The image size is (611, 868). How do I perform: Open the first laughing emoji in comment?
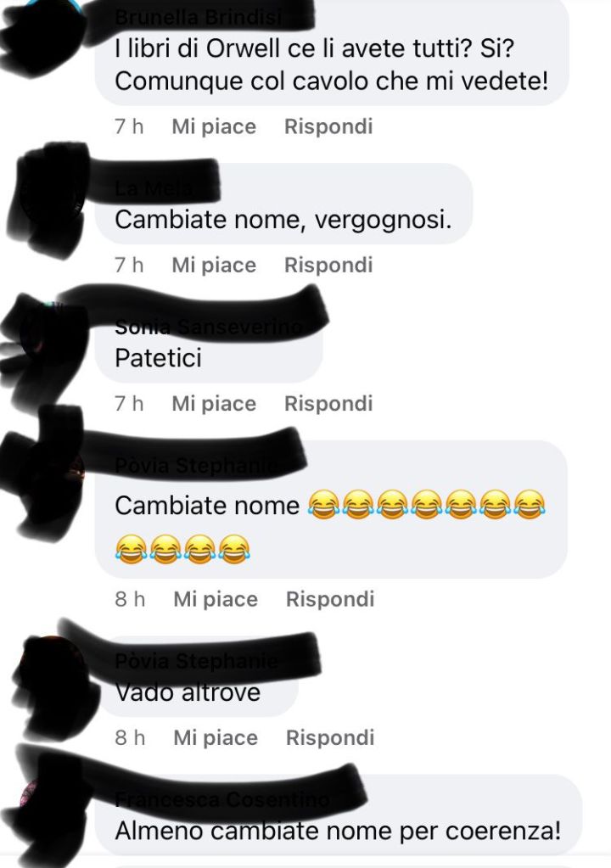324,504
